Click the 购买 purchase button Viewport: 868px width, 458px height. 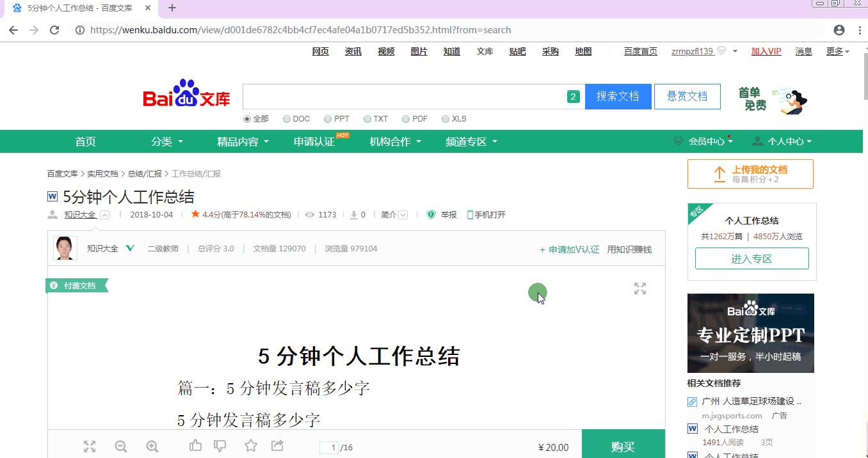point(622,446)
